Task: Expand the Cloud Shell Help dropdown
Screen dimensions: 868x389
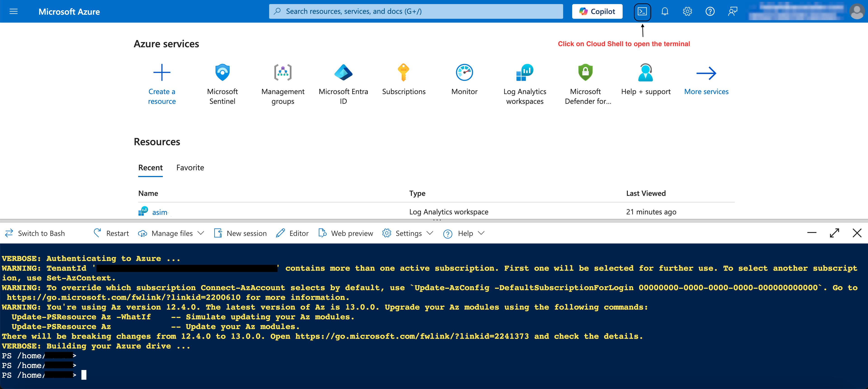Action: coord(464,233)
